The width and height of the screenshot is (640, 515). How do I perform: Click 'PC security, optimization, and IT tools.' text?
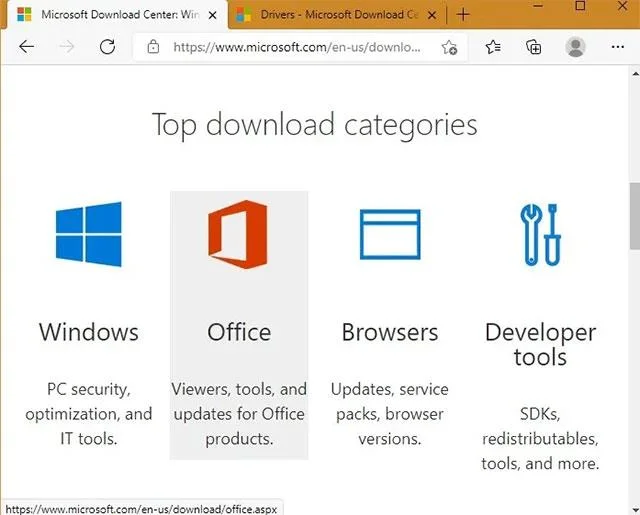[x=89, y=414]
